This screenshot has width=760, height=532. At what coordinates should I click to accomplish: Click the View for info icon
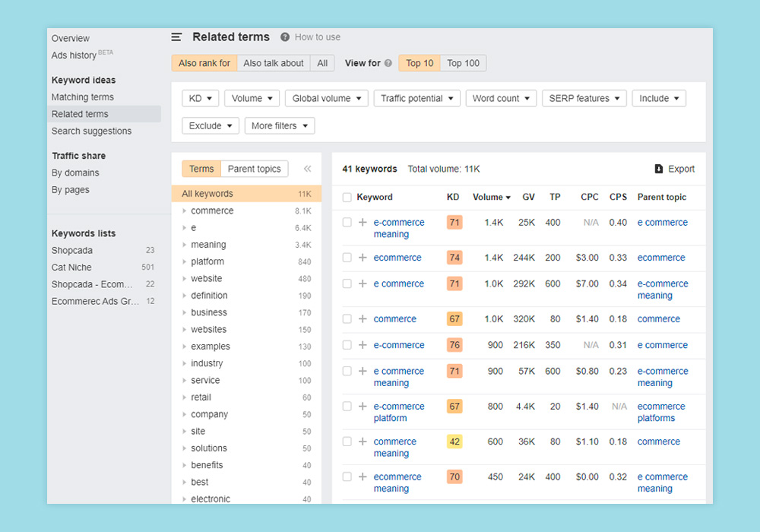[388, 63]
